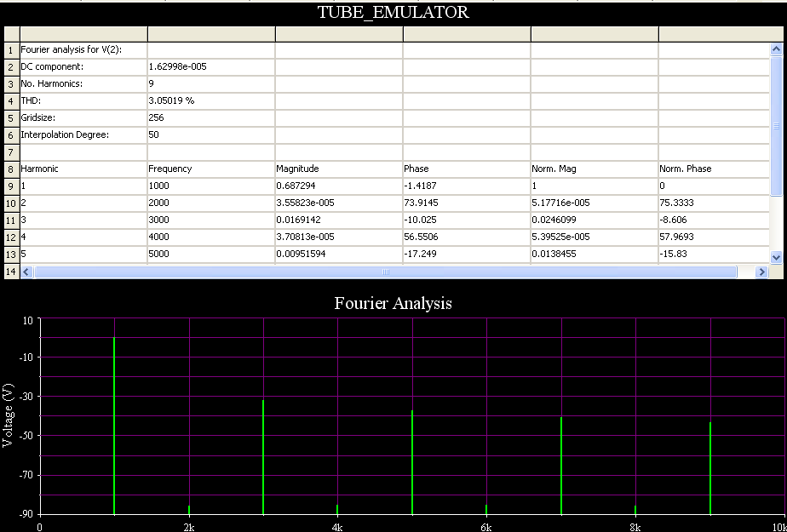
Task: Click the 3 kHz harmonic spectrum bar
Action: point(263,457)
